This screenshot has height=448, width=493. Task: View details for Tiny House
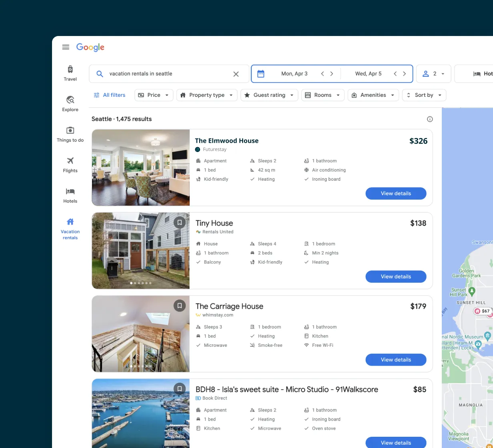(396, 277)
